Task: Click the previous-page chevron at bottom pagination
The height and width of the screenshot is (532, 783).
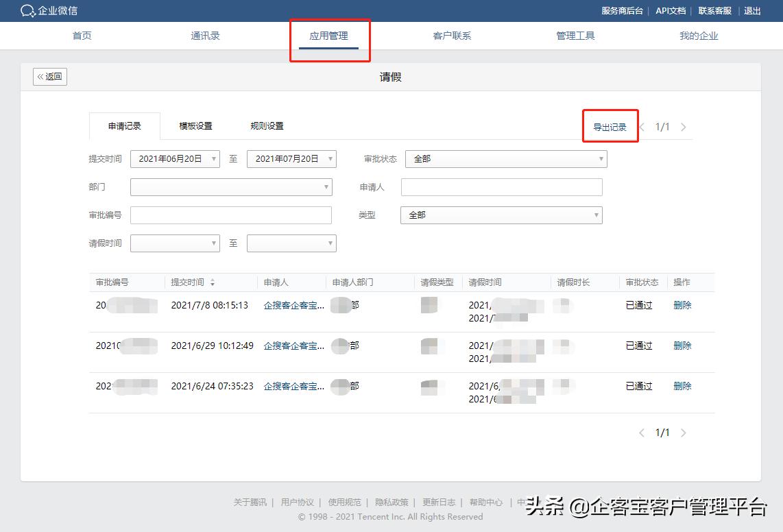Action: pos(642,433)
